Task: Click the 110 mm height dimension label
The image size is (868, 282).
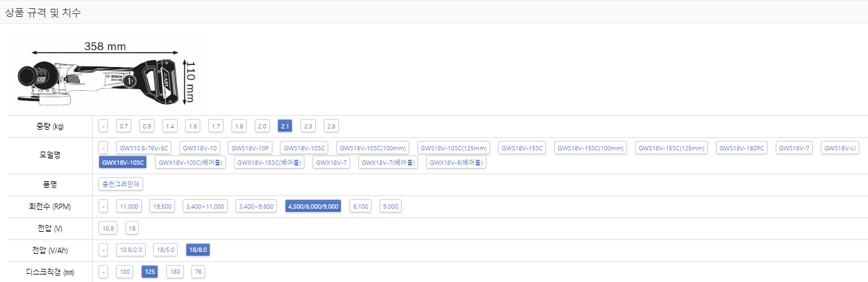Action: [x=190, y=81]
